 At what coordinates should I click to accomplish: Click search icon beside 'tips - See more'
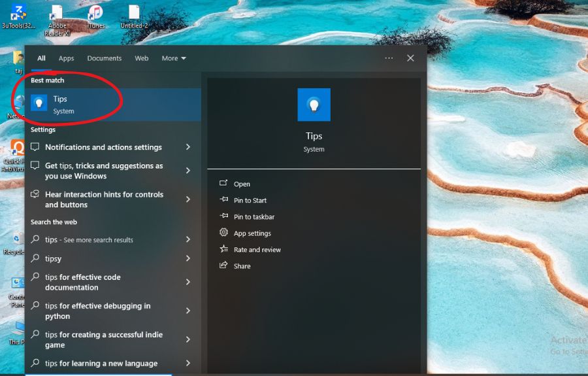pyautogui.click(x=35, y=239)
